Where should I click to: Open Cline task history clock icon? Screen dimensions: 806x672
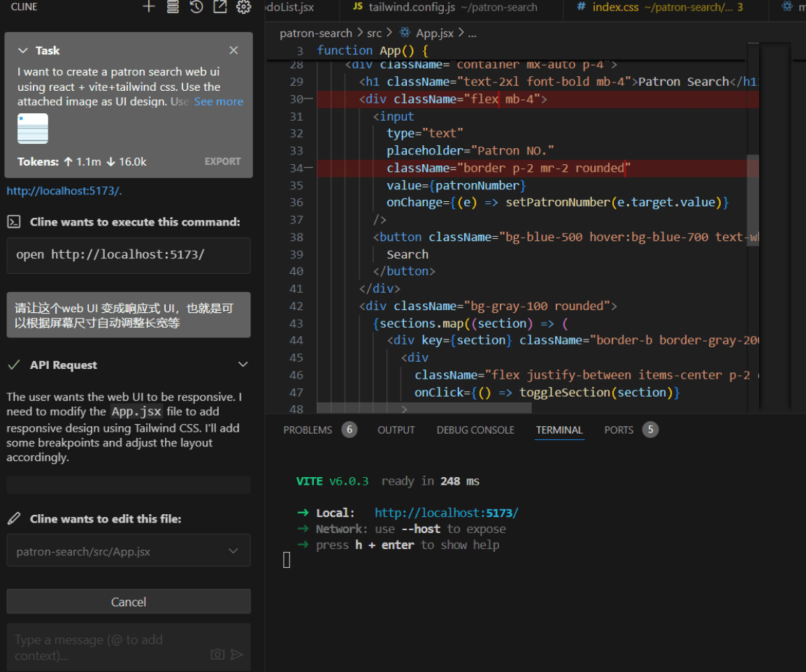click(x=196, y=7)
